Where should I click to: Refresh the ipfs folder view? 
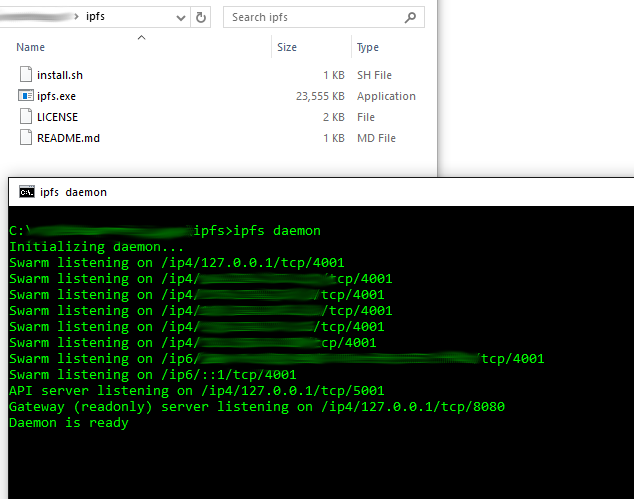(x=201, y=17)
